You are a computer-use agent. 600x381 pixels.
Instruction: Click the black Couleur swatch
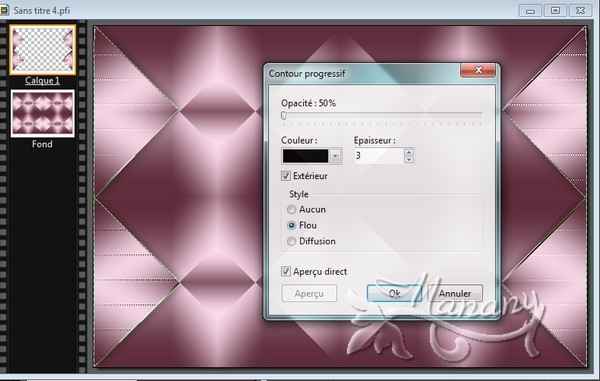click(305, 156)
